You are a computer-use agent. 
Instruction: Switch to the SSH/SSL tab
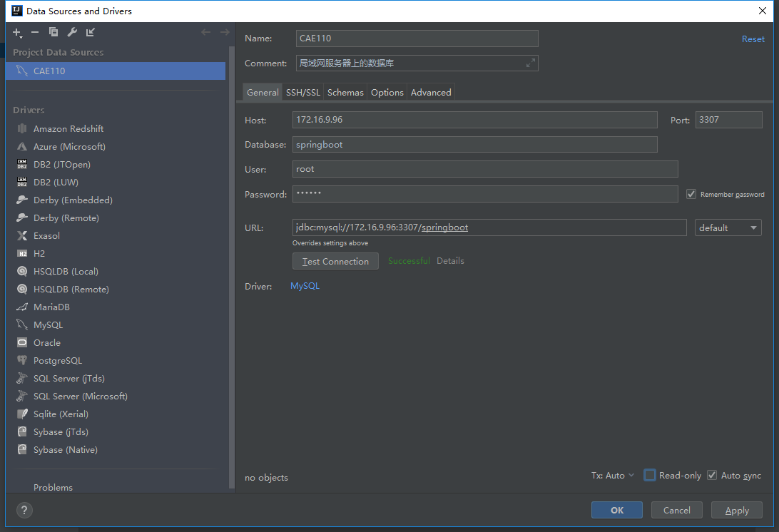click(303, 93)
